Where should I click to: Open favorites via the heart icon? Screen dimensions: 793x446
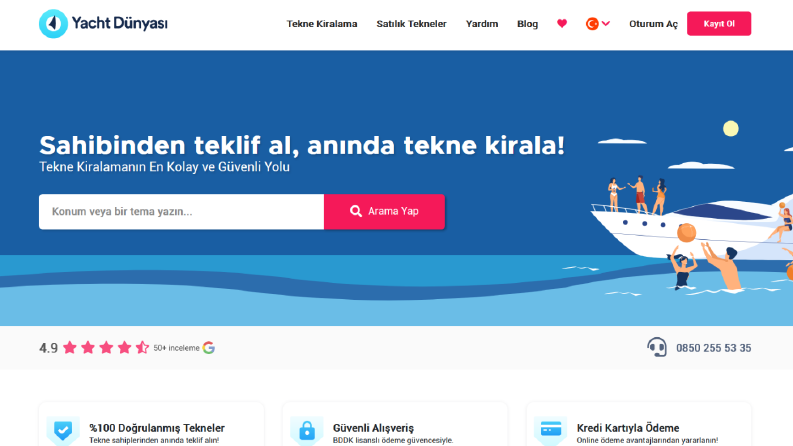[562, 23]
